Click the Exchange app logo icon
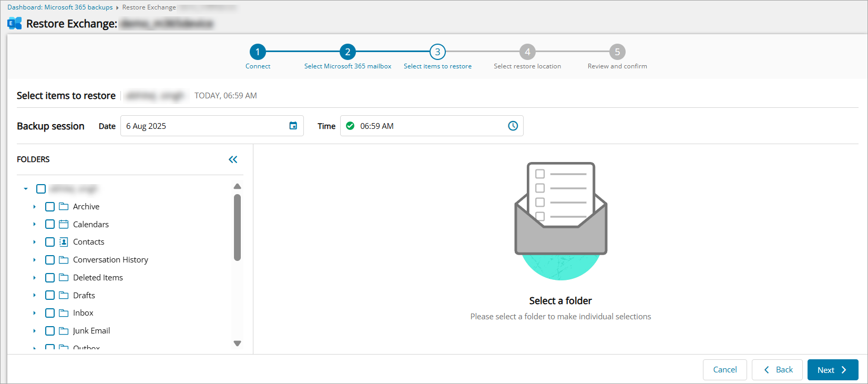868x384 pixels. (15, 24)
